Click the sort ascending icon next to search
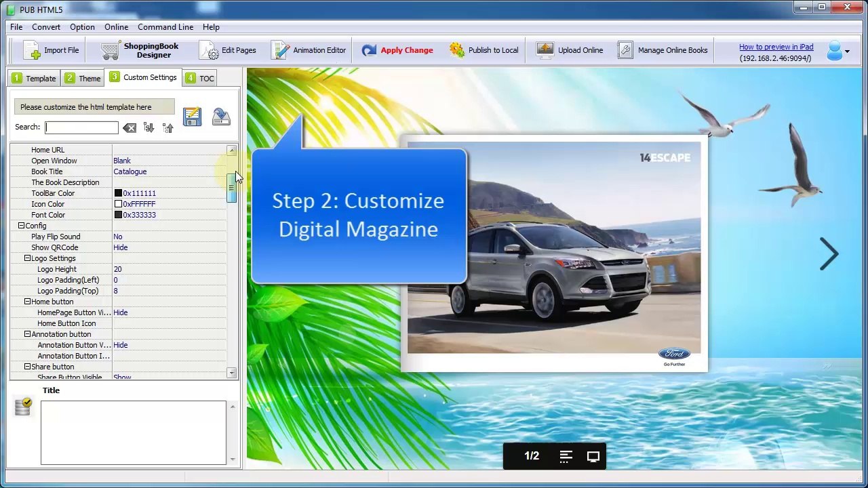The image size is (868, 488). 167,127
